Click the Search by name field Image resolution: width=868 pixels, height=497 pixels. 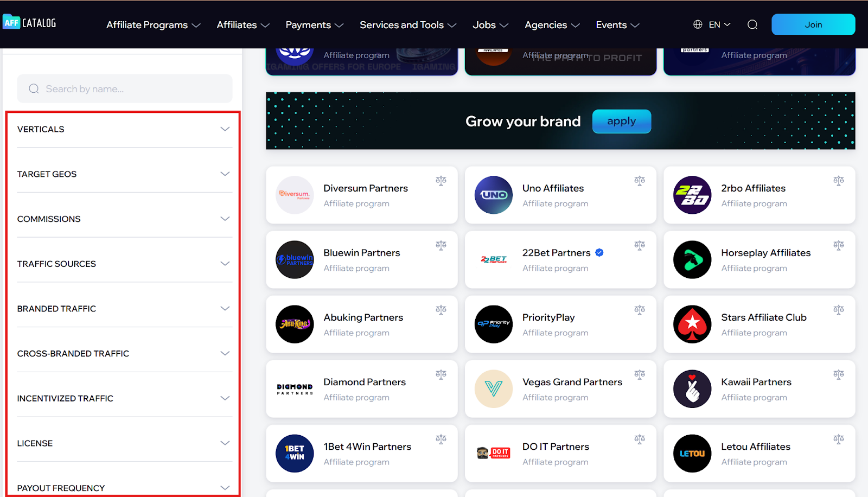(125, 89)
